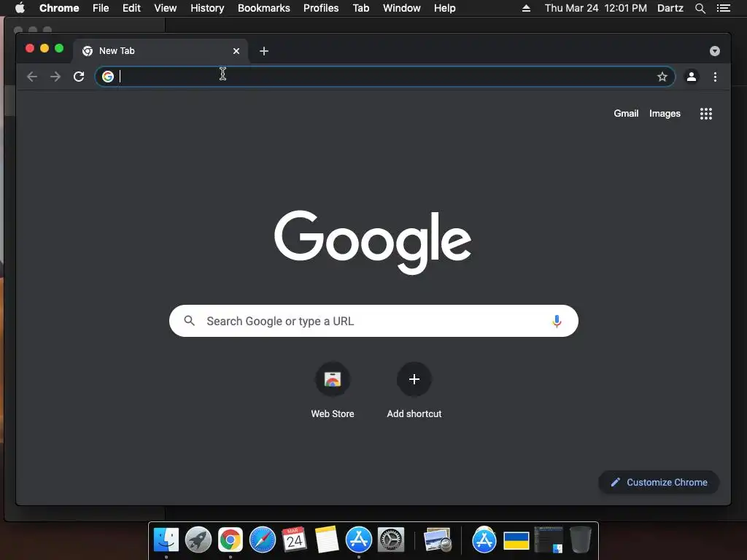Open Notes from the dock

pyautogui.click(x=327, y=540)
